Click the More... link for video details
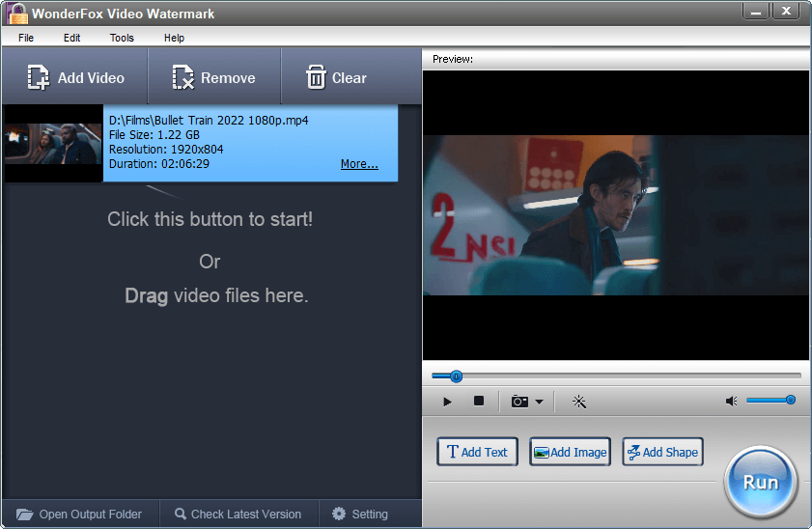The image size is (812, 529). click(x=359, y=164)
